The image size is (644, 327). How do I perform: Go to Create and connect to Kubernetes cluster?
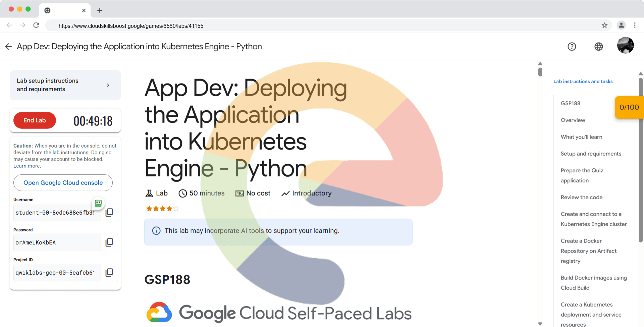point(594,219)
